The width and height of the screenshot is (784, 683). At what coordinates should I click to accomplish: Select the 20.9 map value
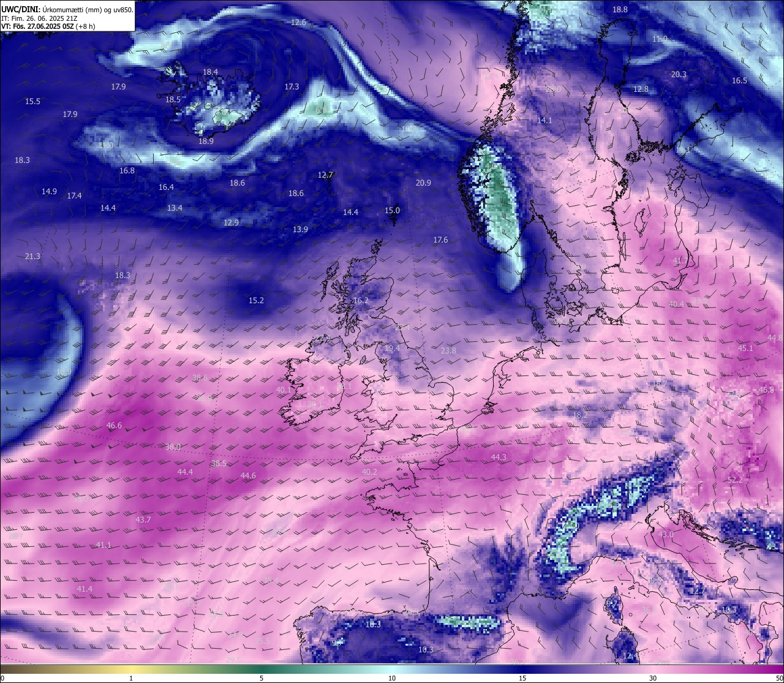(423, 183)
